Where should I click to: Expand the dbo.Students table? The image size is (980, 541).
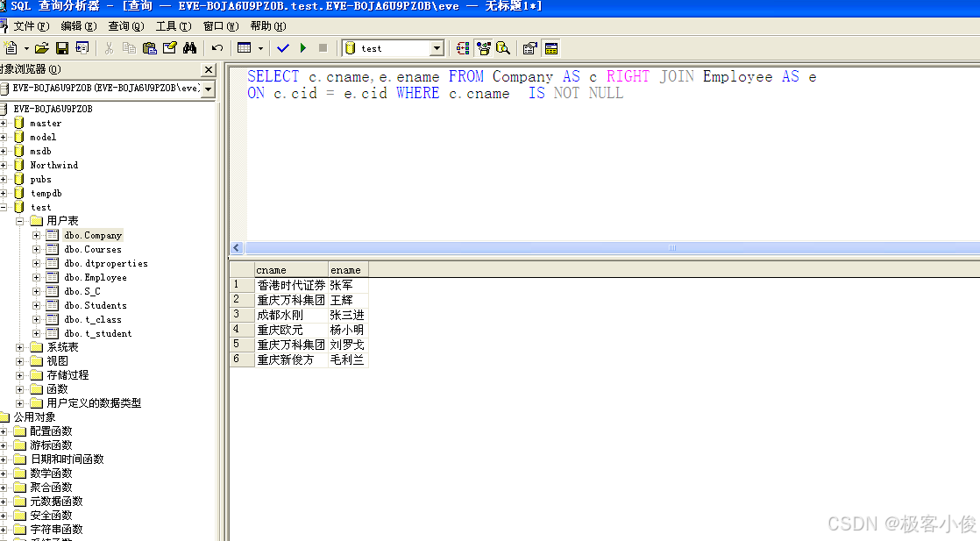[36, 305]
